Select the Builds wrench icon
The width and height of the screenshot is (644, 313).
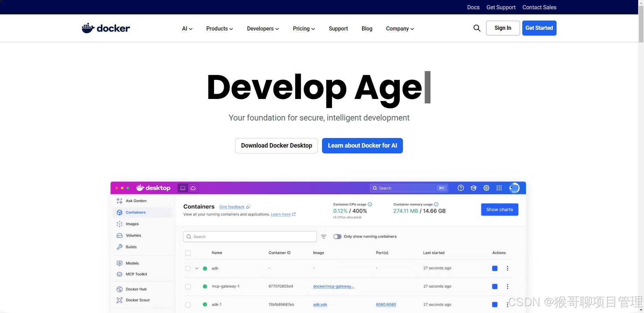click(119, 247)
